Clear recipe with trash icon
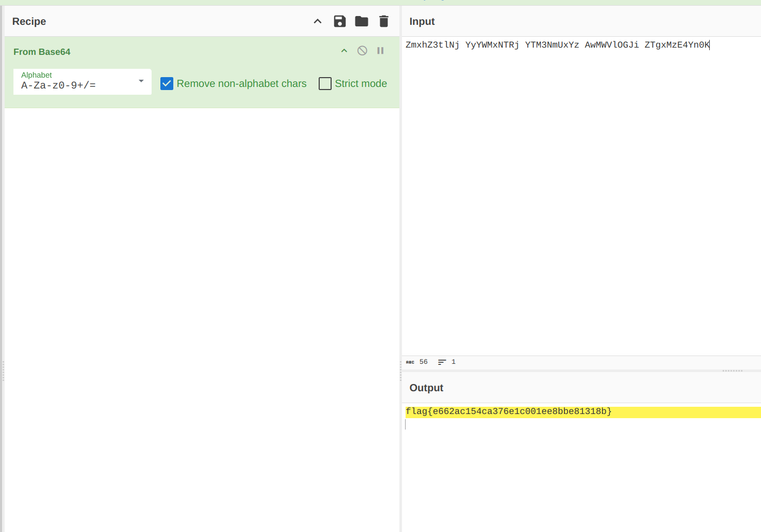Viewport: 761px width, 532px height. [x=384, y=21]
